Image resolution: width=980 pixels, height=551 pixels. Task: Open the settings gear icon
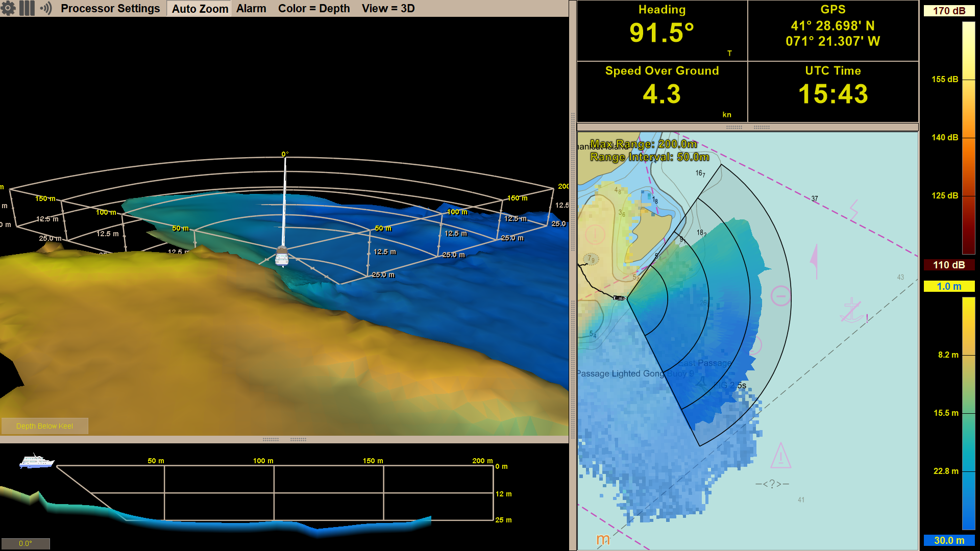click(9, 8)
